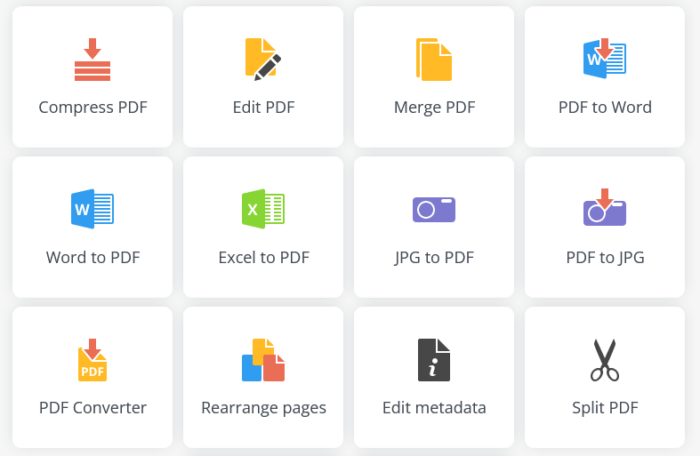Image resolution: width=700 pixels, height=456 pixels.
Task: Click the PDF to Word icon
Action: 604,59
